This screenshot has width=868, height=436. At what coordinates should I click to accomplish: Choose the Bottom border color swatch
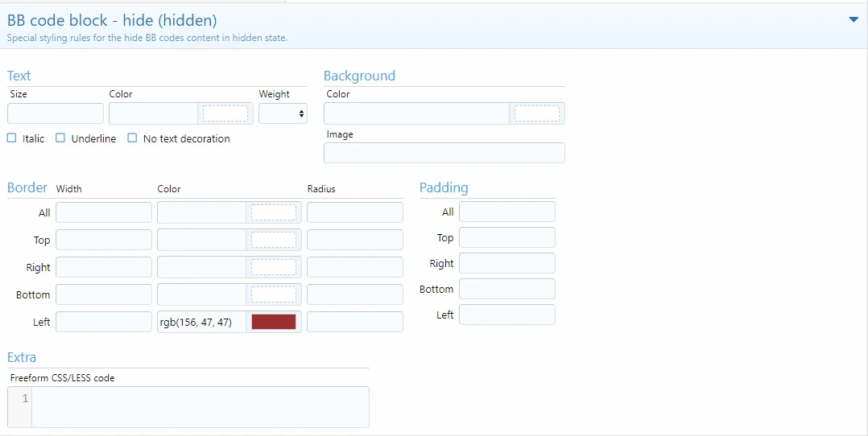[274, 294]
